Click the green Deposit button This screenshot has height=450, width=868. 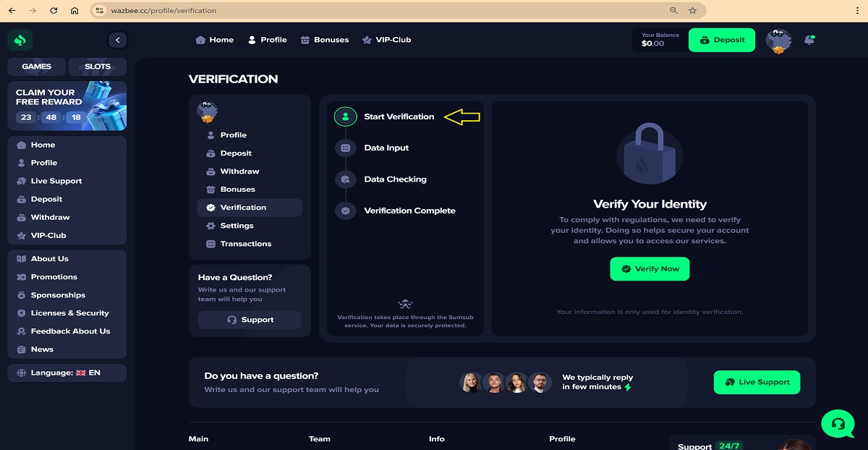pyautogui.click(x=721, y=41)
